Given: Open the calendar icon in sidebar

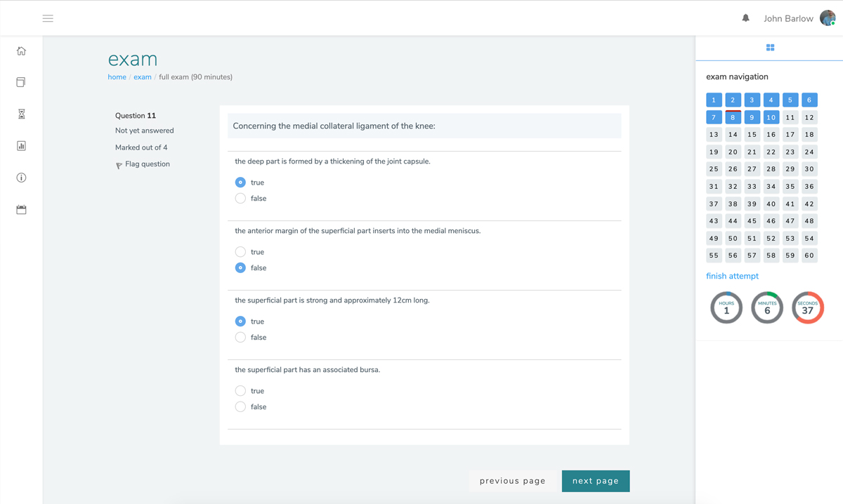Looking at the screenshot, I should click(x=21, y=209).
